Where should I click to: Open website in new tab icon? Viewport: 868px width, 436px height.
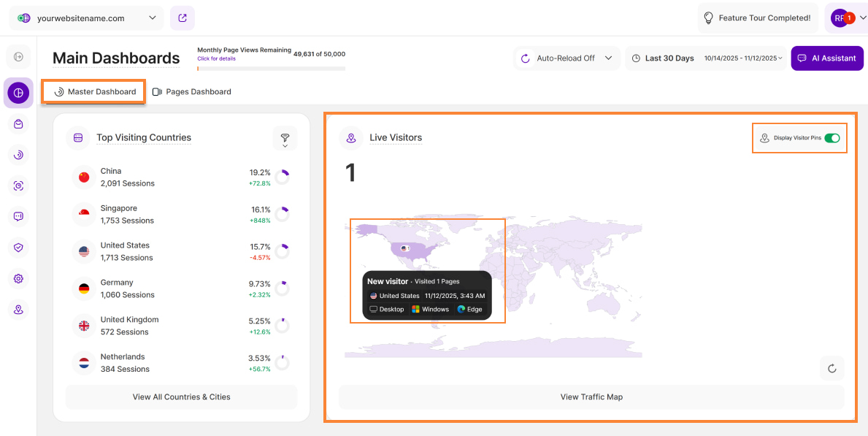tap(183, 18)
